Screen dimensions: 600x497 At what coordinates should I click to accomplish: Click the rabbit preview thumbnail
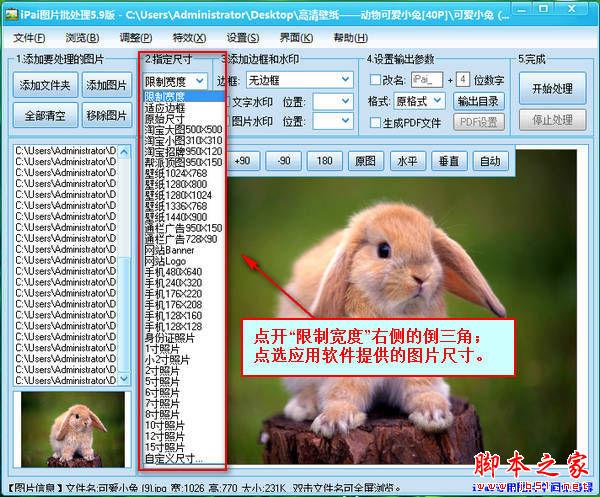tap(72, 429)
